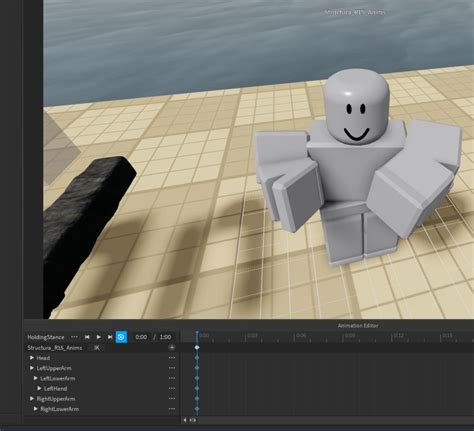The image size is (474, 431).
Task: Open options menu for the Head track
Action: 172,358
